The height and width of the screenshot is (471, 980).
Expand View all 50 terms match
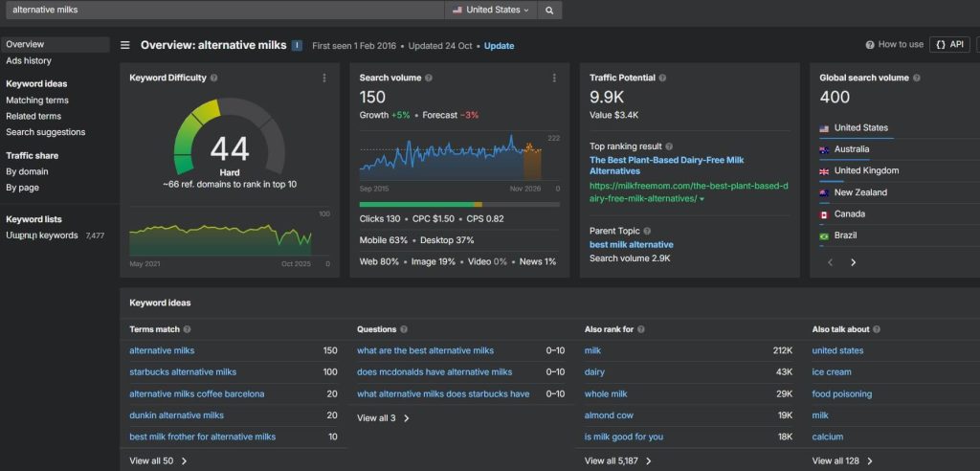pyautogui.click(x=158, y=460)
